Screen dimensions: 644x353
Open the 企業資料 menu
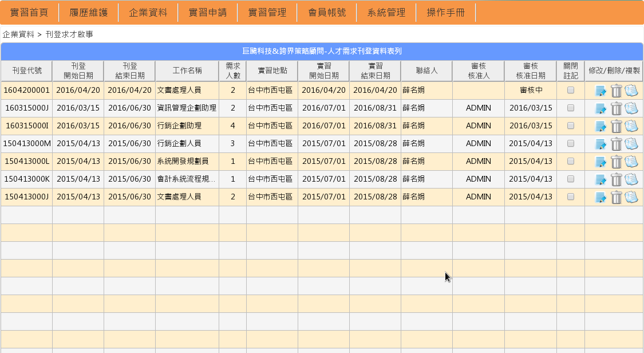[148, 13]
